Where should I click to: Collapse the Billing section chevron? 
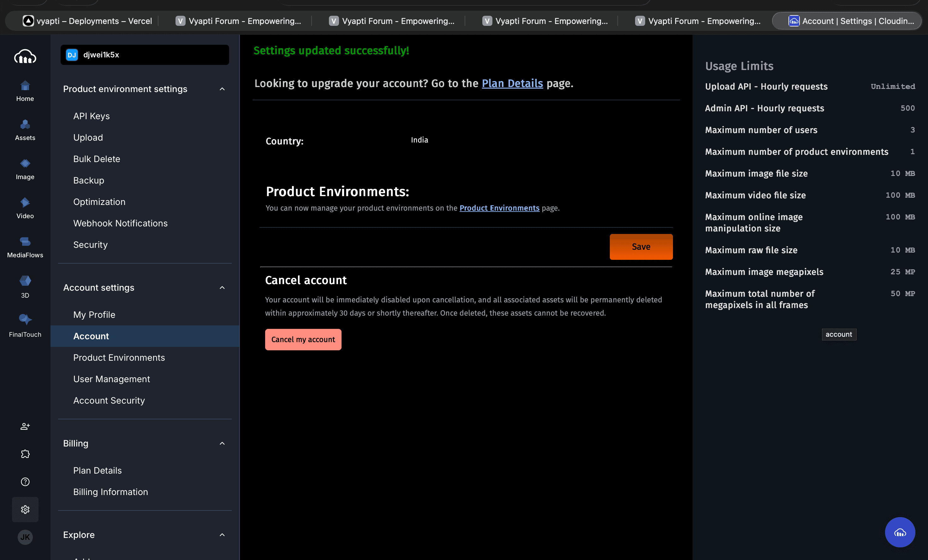222,444
